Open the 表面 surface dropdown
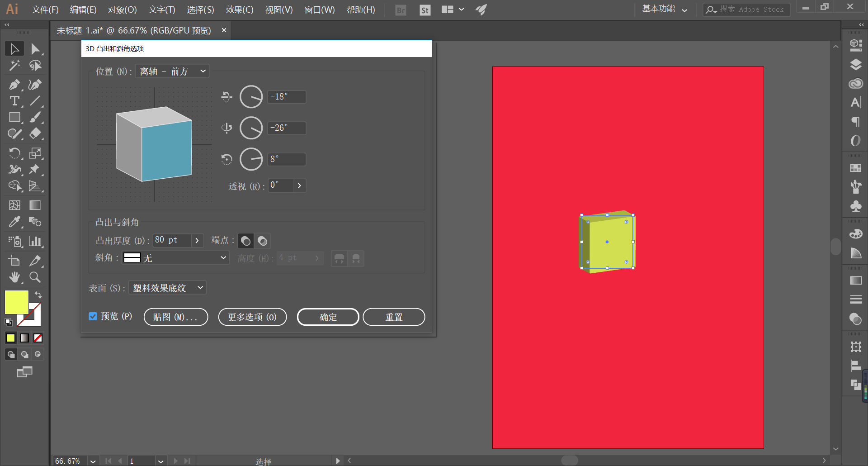This screenshot has width=868, height=466. click(168, 288)
